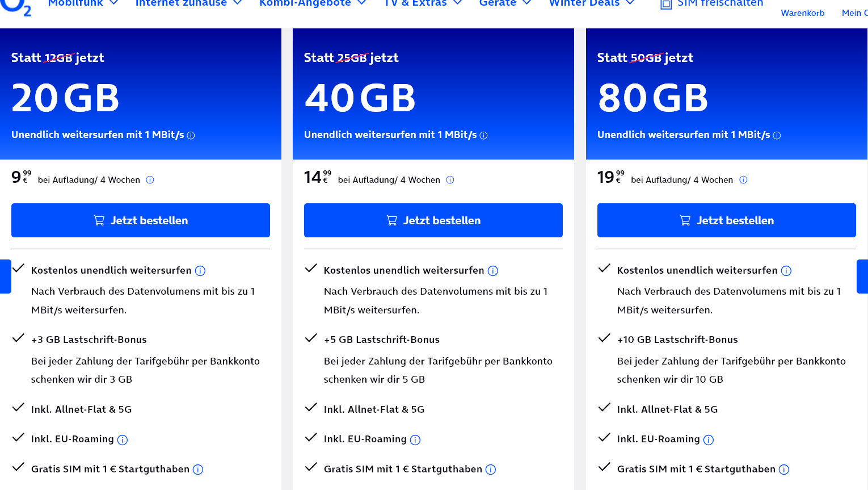Screen dimensions: 868x490
Task: Click Jetzt bestellen for the 80 GB plan
Action: click(x=726, y=220)
